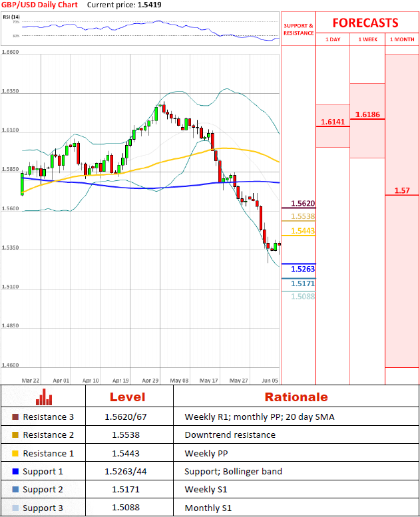Click the 'Resistance 1' row label
The width and height of the screenshot is (420, 517).
pyautogui.click(x=48, y=454)
